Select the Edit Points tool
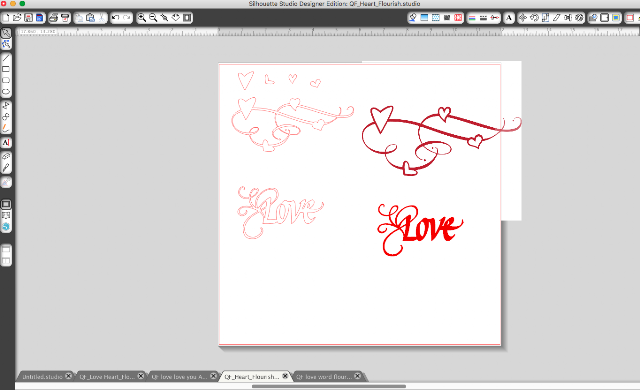The image size is (640, 390). [6, 44]
